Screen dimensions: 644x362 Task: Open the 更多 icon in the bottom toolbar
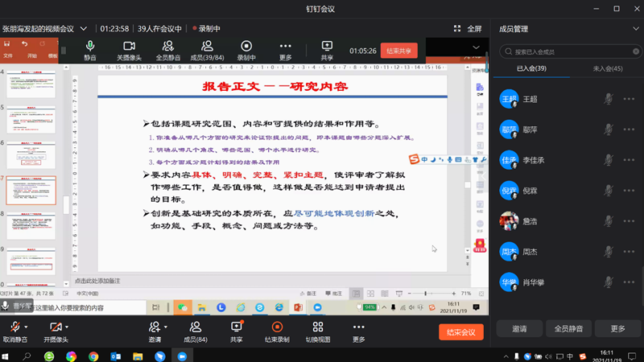click(x=358, y=327)
